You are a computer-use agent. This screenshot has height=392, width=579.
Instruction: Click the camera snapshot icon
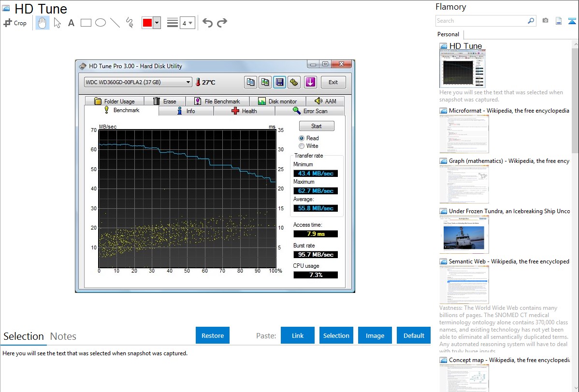(545, 21)
